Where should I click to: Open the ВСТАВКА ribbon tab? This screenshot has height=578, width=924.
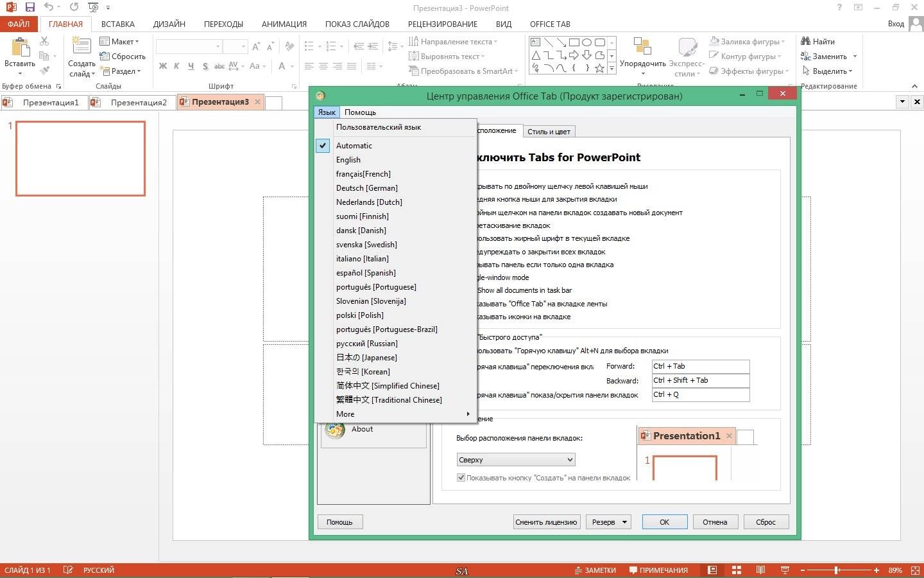point(118,24)
